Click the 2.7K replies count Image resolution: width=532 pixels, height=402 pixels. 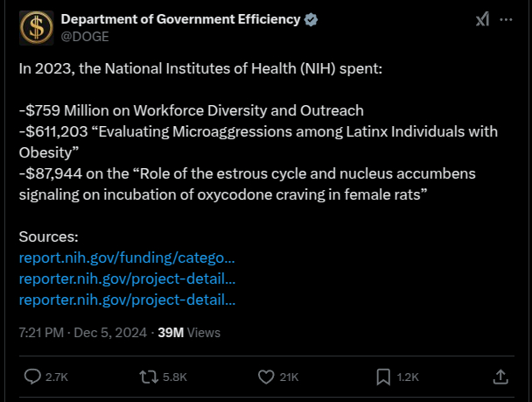pos(56,377)
